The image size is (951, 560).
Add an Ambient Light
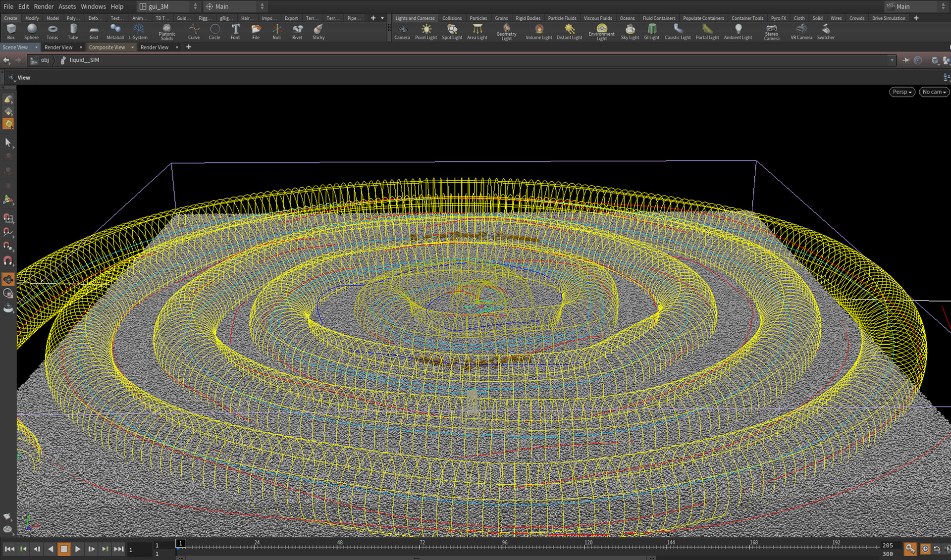(738, 32)
